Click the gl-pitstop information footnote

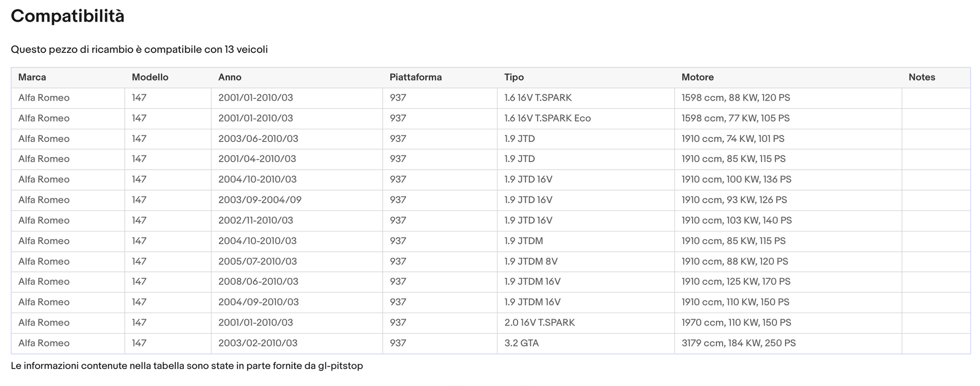tap(187, 366)
